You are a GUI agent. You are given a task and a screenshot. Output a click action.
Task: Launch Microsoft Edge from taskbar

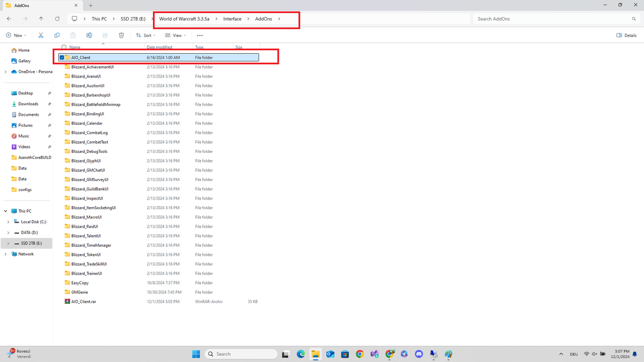click(x=301, y=354)
